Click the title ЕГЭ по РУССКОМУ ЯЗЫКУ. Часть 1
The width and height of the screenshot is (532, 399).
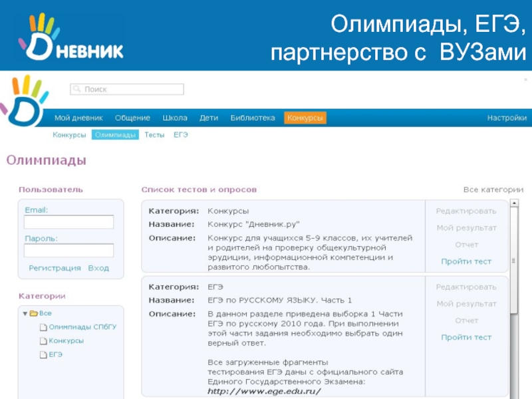[279, 301]
